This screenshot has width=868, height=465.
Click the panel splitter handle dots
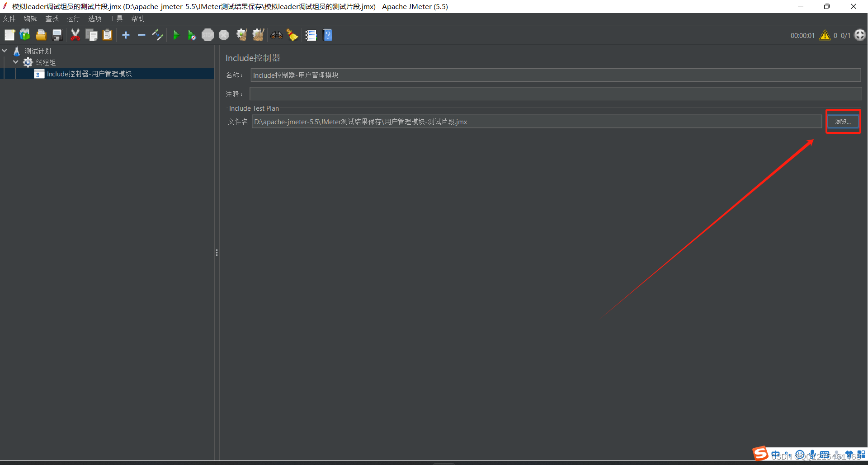click(217, 253)
